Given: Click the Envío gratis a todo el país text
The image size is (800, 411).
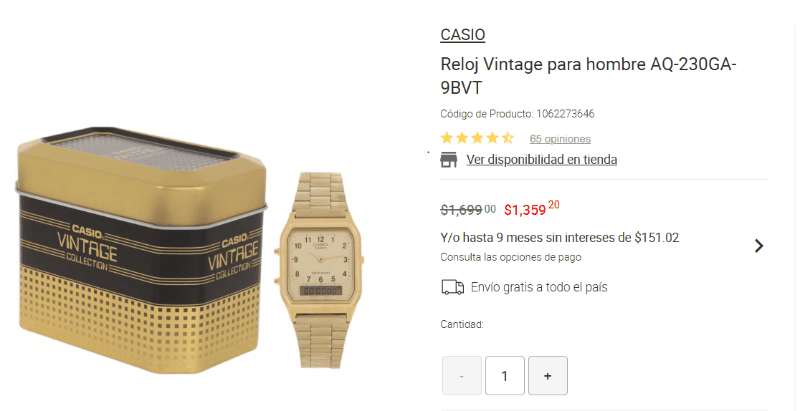Looking at the screenshot, I should pos(539,287).
